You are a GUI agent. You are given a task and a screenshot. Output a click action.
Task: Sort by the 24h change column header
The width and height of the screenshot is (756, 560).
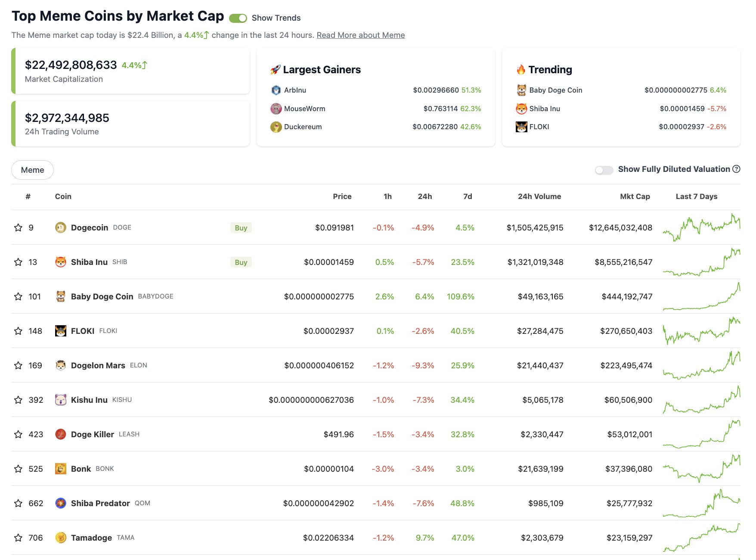pyautogui.click(x=425, y=196)
